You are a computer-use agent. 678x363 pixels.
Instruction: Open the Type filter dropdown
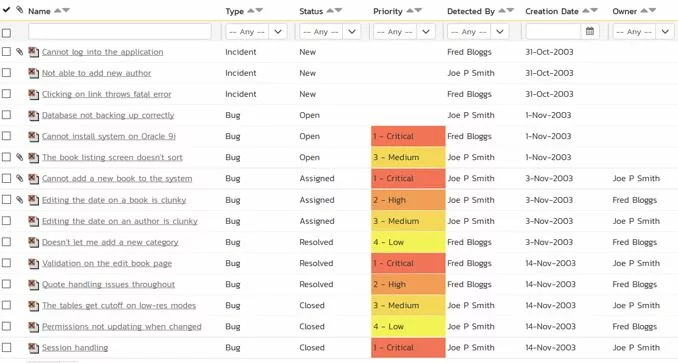[256, 32]
